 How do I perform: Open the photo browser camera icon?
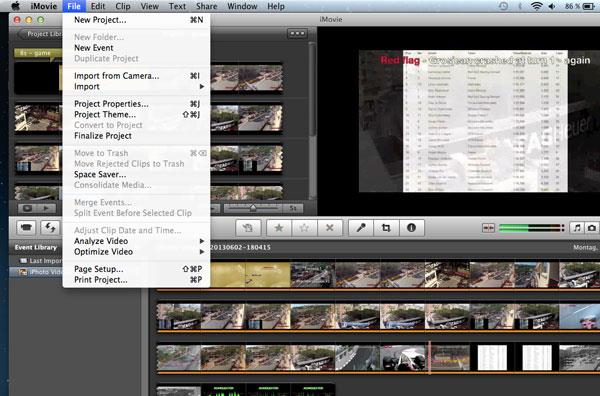592,228
